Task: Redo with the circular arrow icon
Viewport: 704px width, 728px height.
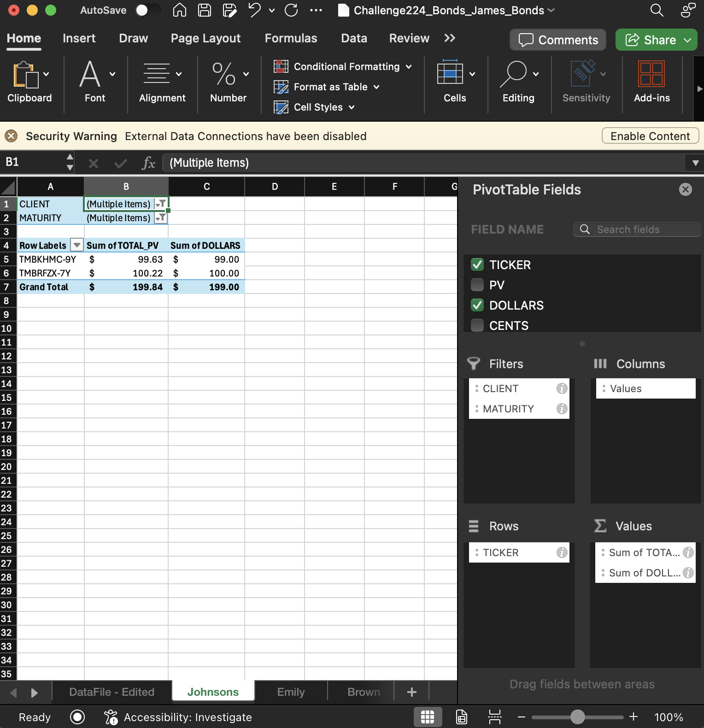Action: coord(291,10)
